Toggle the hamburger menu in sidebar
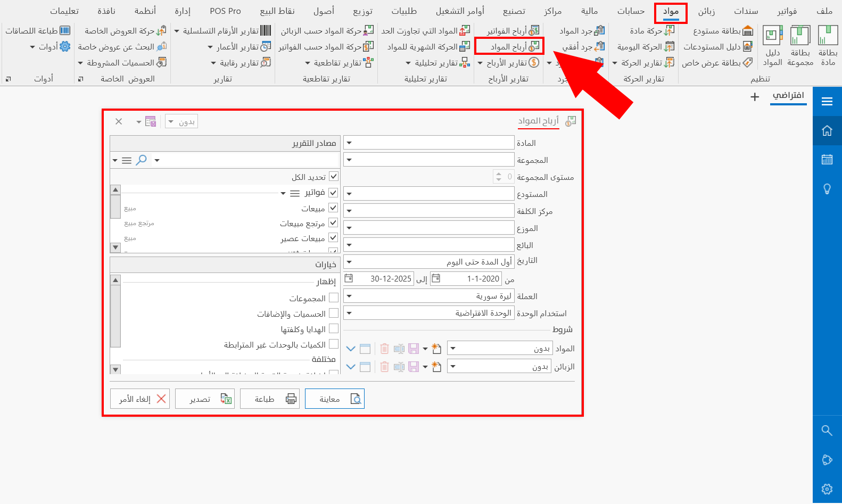 pyautogui.click(x=827, y=101)
